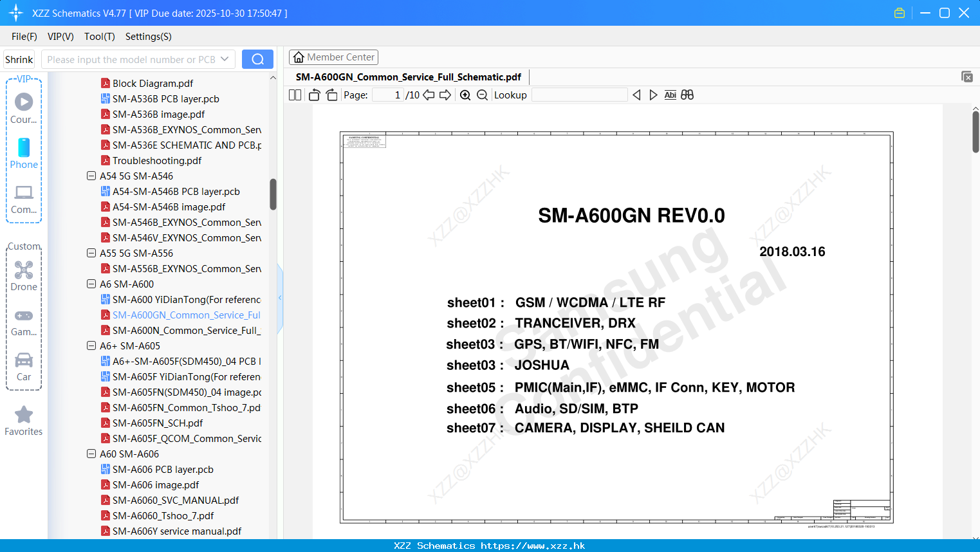Open the gift box VIP icon
The height and width of the screenshot is (552, 980).
coord(900,13)
